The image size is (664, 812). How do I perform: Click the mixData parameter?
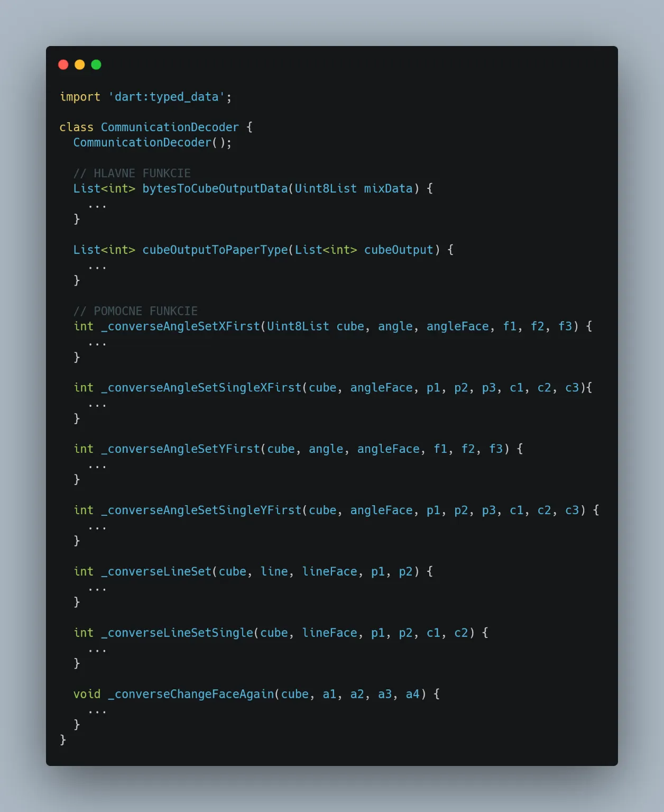tap(388, 189)
